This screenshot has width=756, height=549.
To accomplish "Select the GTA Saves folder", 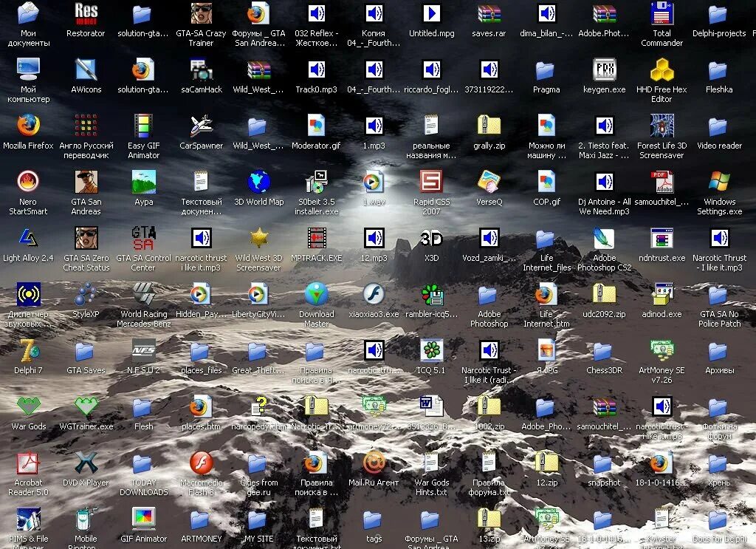I will pos(86,350).
